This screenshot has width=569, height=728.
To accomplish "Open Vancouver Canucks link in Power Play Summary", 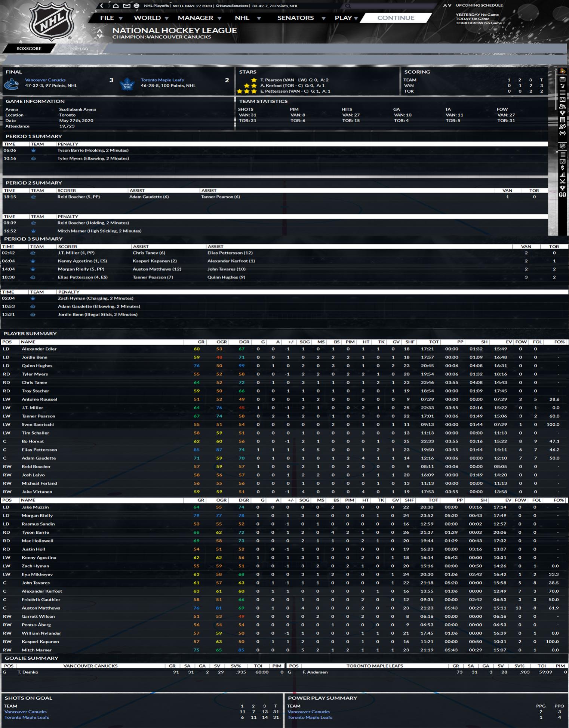I will [x=308, y=712].
